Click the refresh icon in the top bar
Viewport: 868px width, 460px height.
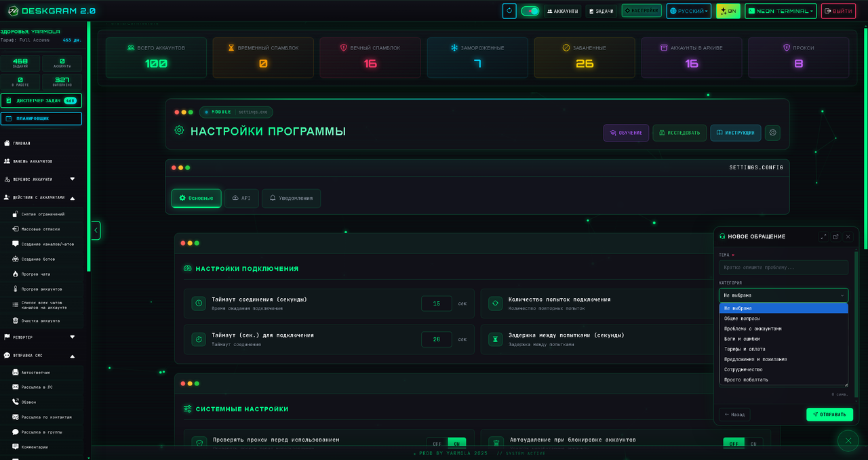click(509, 11)
